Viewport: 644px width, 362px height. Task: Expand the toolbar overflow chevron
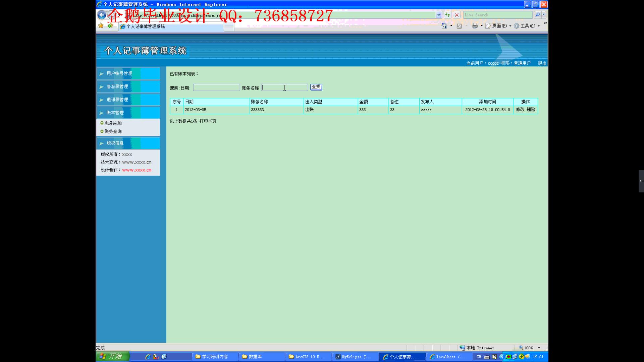[545, 23]
